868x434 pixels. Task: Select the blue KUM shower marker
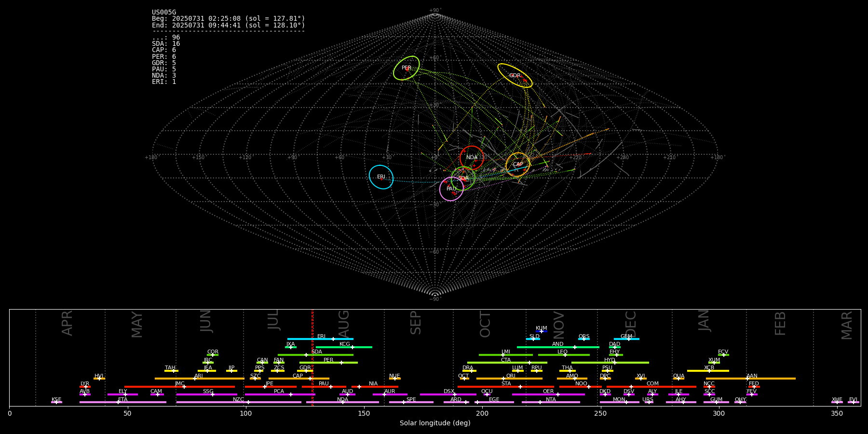click(542, 331)
